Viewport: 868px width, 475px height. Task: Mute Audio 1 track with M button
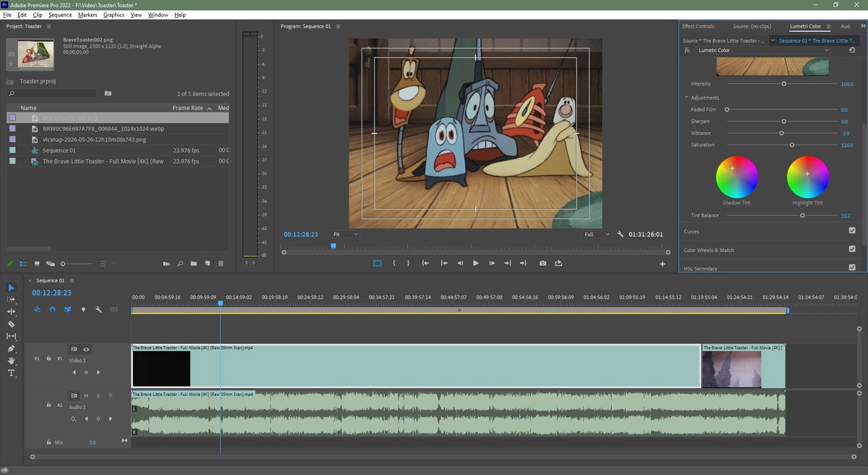pos(86,395)
